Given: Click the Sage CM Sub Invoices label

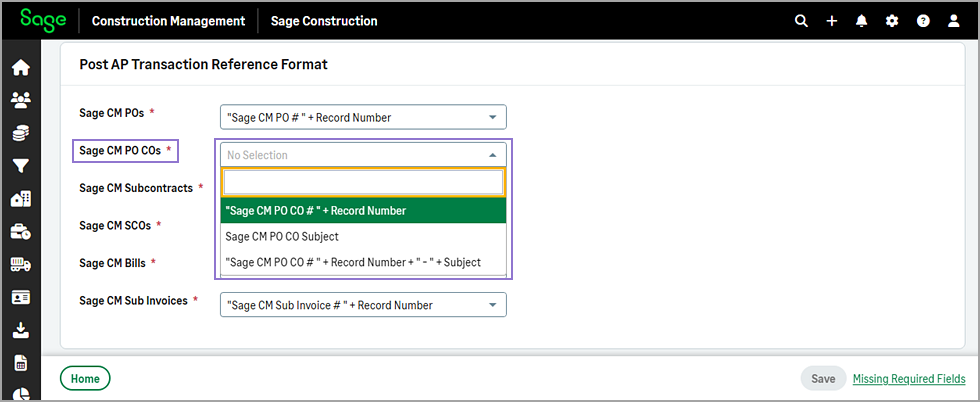Looking at the screenshot, I should point(133,300).
